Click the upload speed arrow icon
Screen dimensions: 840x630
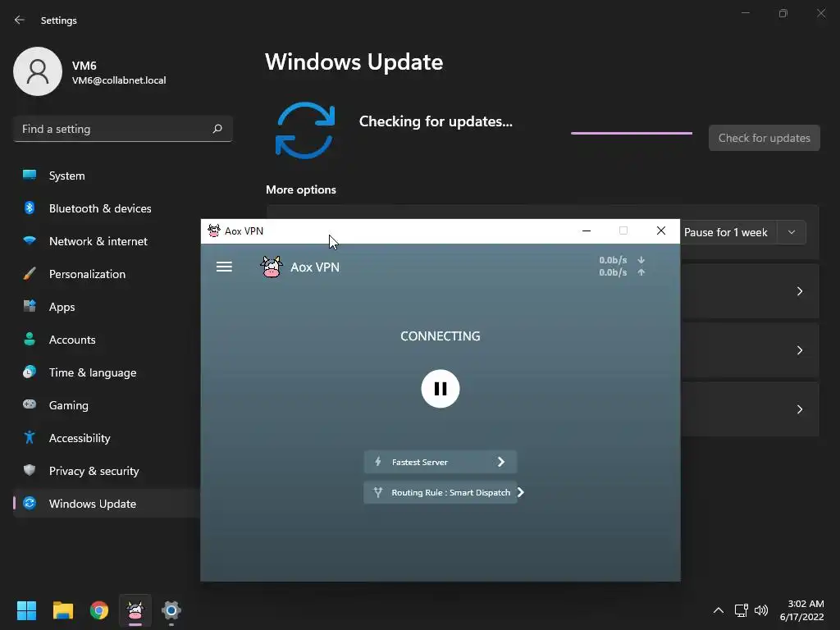coord(641,272)
